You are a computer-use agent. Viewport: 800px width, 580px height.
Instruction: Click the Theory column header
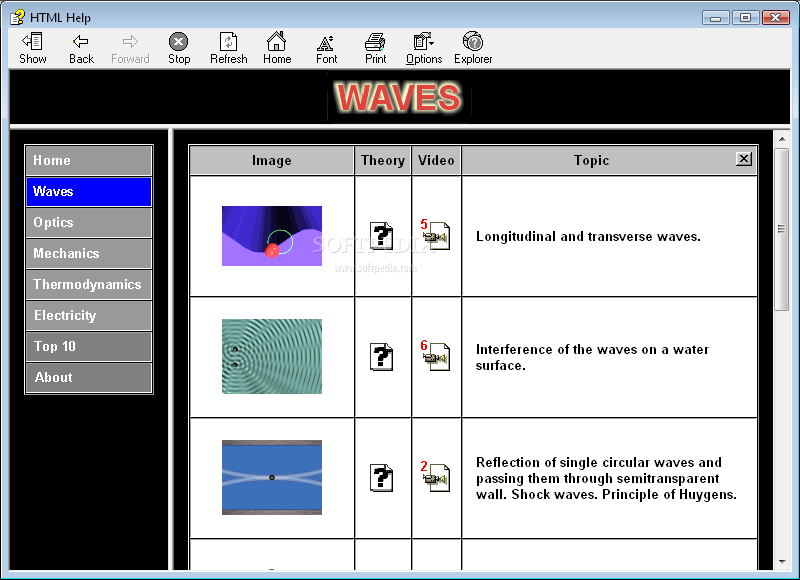pyautogui.click(x=383, y=160)
